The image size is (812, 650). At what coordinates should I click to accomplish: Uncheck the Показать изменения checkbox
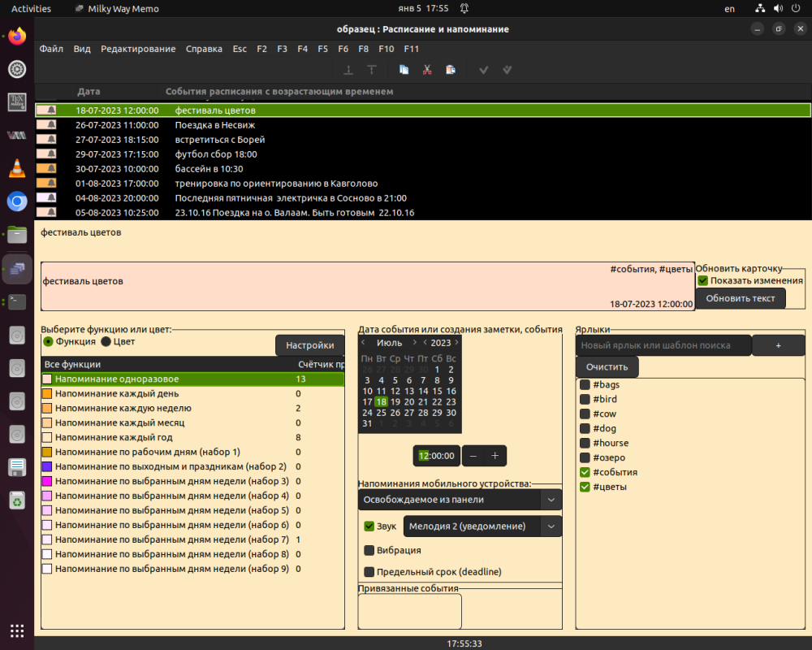703,280
